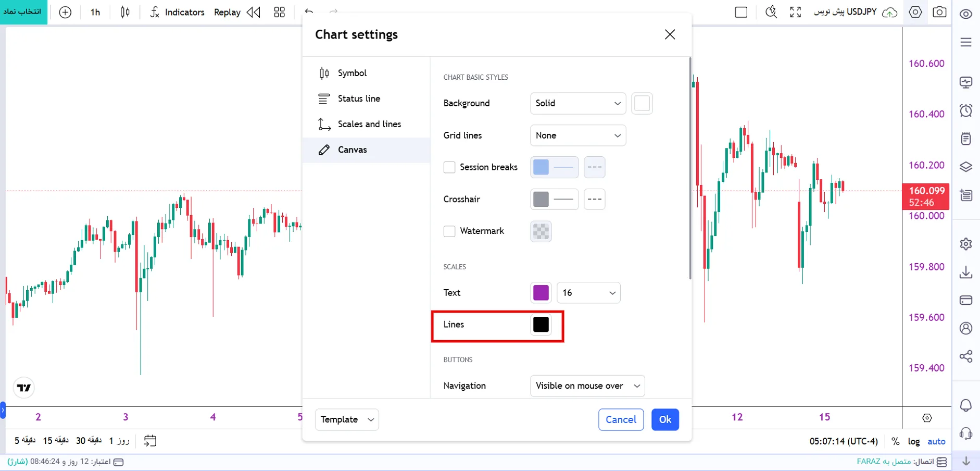Open the alarm clock alerts icon
Viewport: 980px width, 471px height.
(966, 110)
